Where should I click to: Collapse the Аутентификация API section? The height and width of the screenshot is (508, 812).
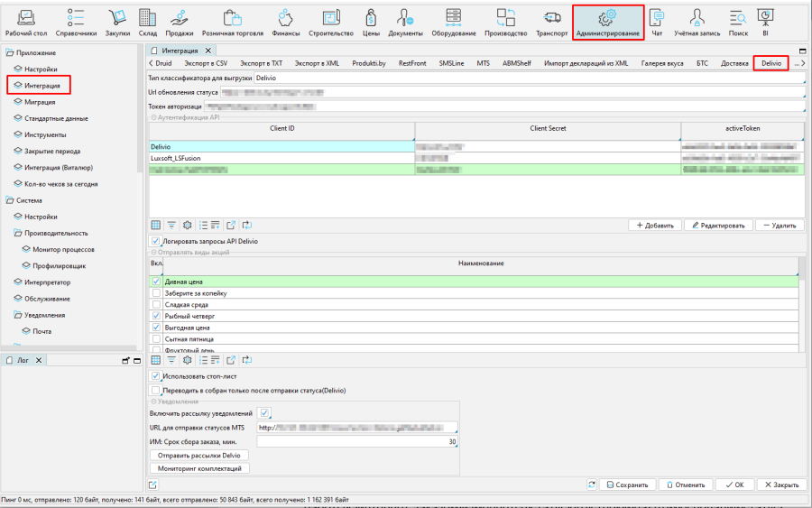152,117
